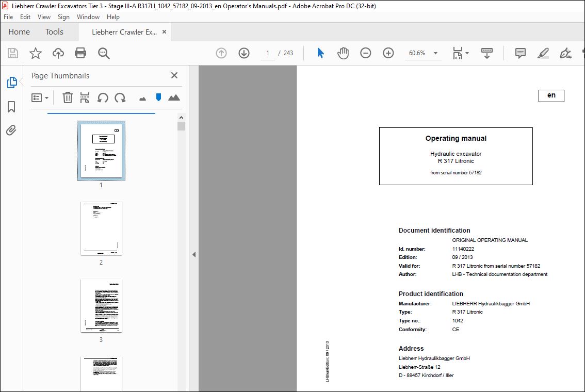Click the Save file icon
The width and height of the screenshot is (585, 392).
click(13, 53)
